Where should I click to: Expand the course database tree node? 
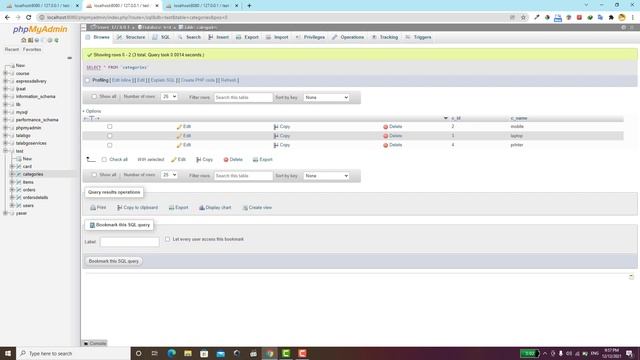[6, 73]
